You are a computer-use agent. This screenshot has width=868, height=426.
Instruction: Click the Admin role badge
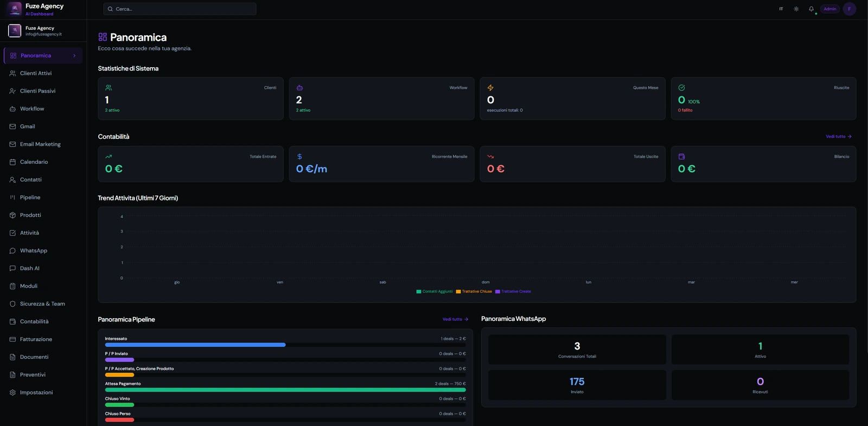pos(830,9)
